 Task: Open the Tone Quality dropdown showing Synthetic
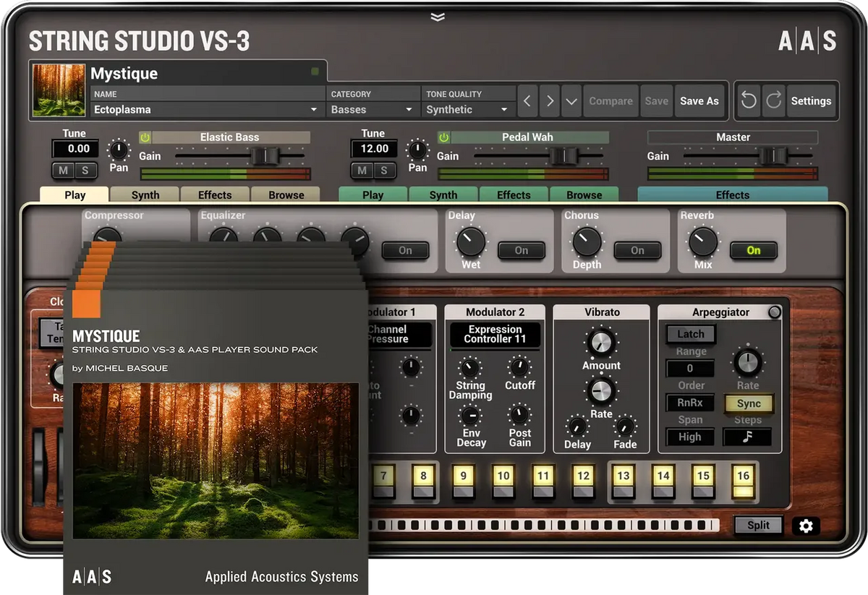click(x=468, y=109)
